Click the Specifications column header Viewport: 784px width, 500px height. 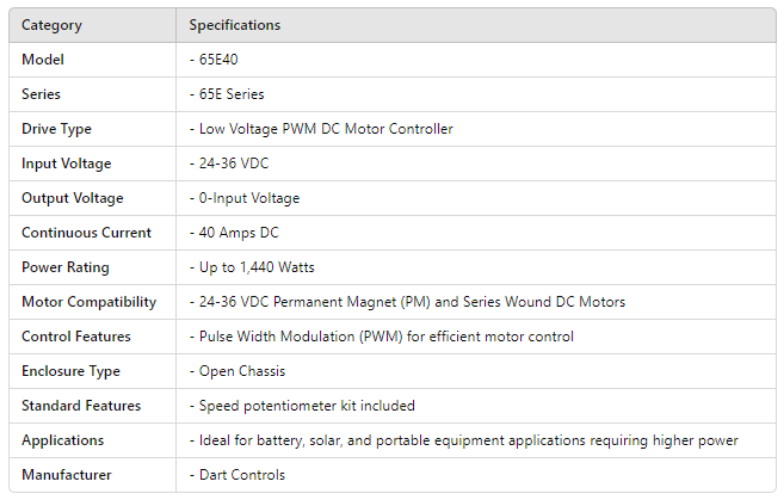click(x=235, y=25)
